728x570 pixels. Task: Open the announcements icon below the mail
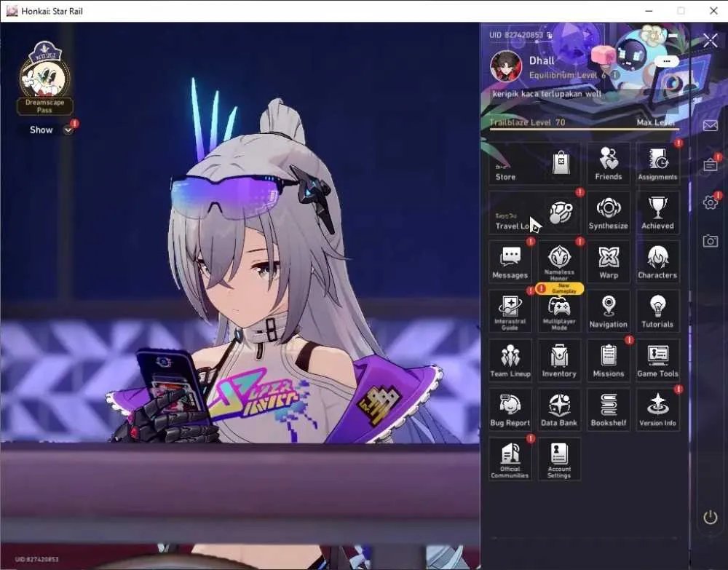710,165
